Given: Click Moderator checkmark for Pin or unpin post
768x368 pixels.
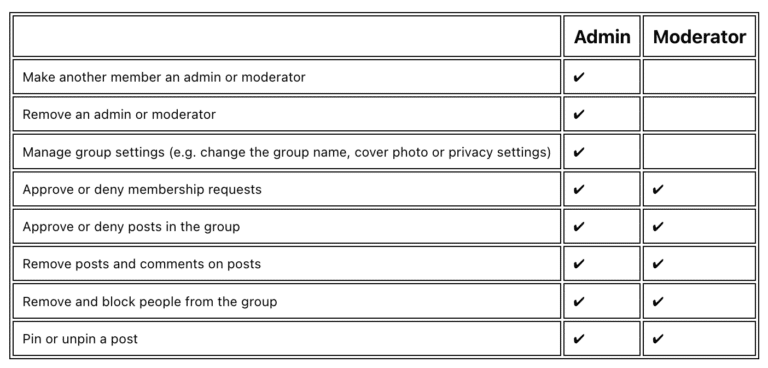Looking at the screenshot, I should coord(658,339).
